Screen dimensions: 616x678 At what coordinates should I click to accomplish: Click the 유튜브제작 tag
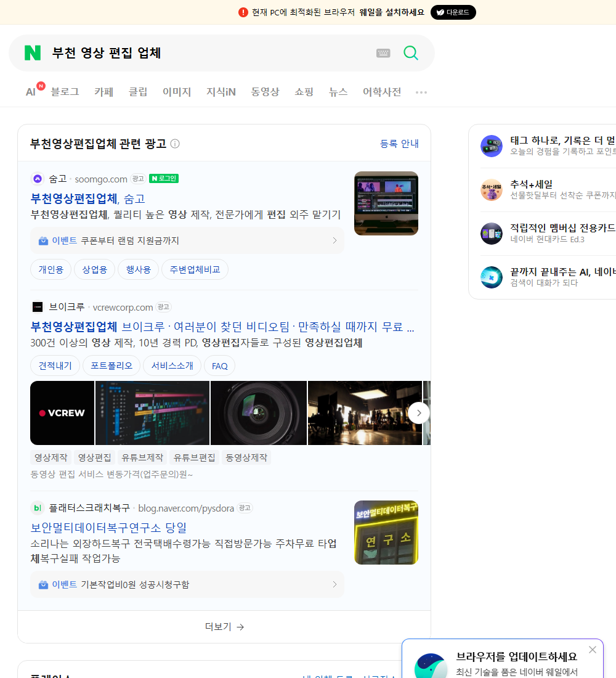(142, 457)
